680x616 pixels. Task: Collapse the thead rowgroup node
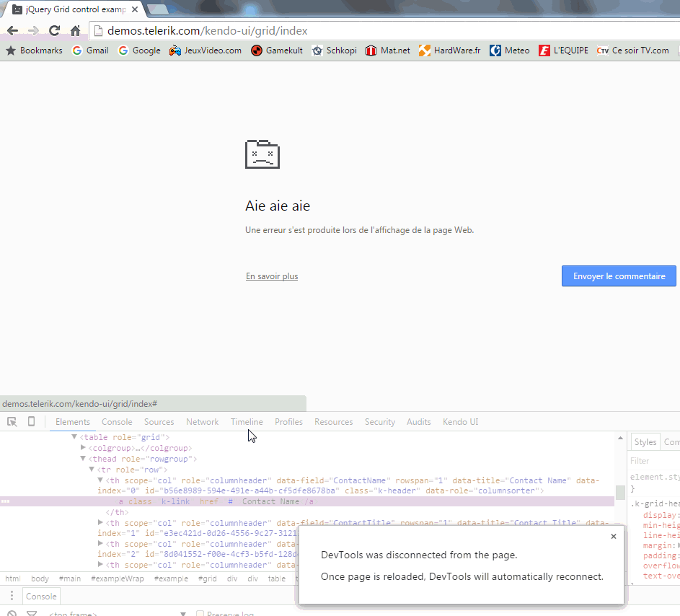pos(83,458)
